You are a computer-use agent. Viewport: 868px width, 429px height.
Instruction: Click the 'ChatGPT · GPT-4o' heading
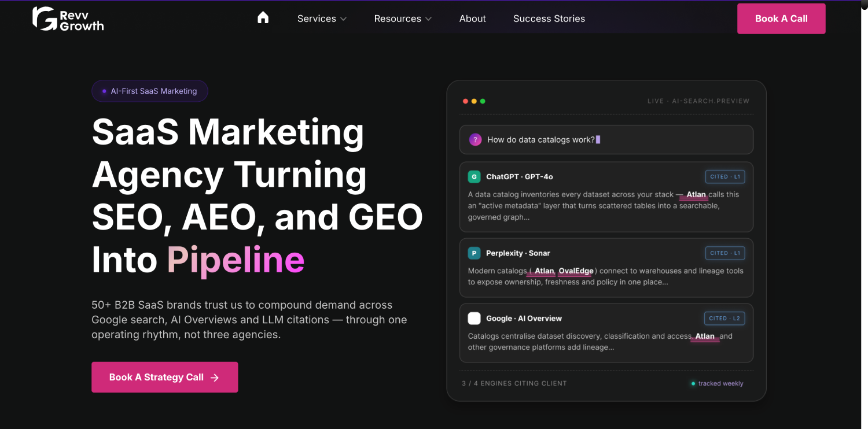pyautogui.click(x=520, y=177)
